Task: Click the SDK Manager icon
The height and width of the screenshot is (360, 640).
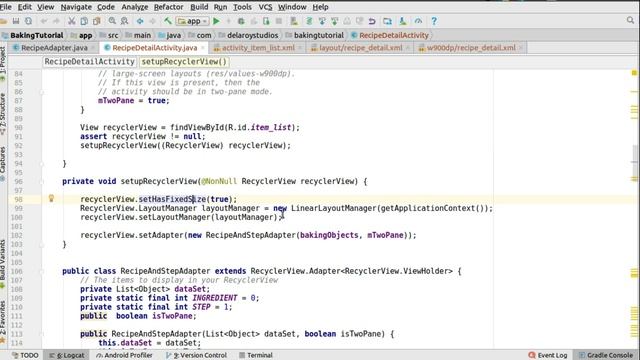Action: coord(403,21)
